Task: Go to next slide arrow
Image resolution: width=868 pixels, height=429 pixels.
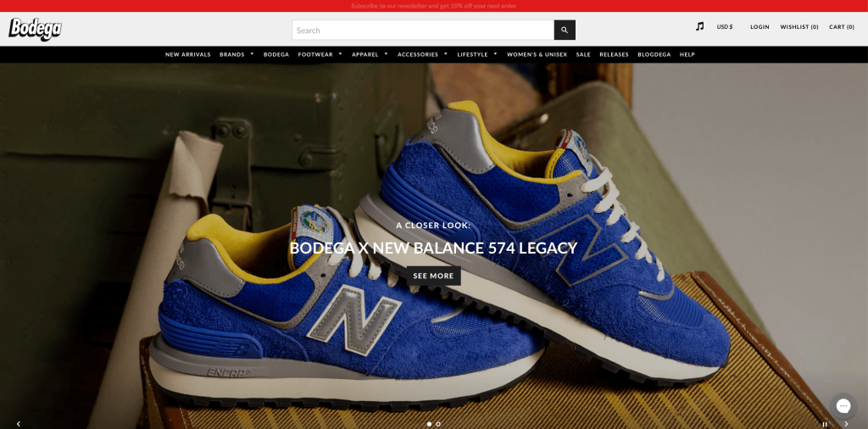Action: click(x=846, y=424)
